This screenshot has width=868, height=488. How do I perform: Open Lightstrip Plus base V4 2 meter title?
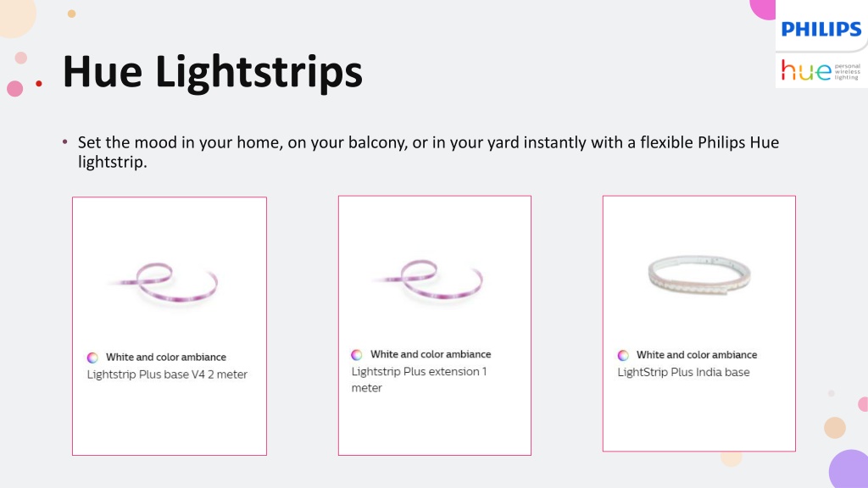[167, 374]
